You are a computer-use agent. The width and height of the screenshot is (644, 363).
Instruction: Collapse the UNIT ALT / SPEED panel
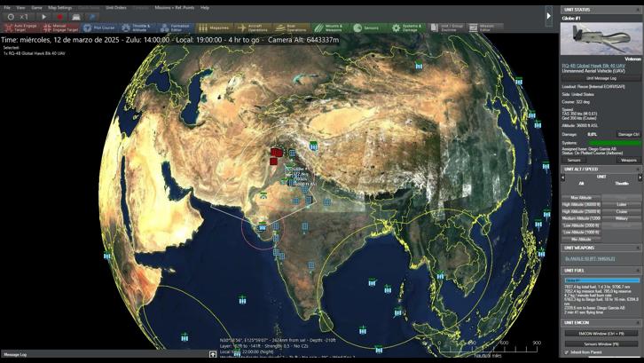(638, 169)
